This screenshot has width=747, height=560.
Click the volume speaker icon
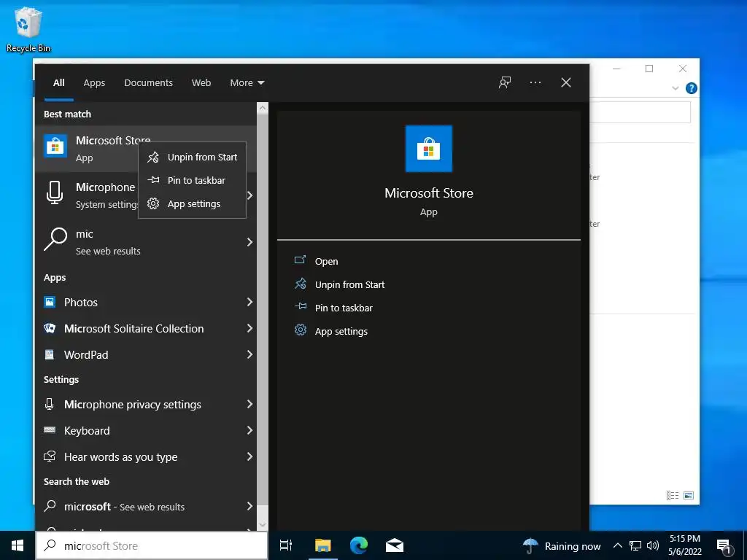(x=653, y=545)
